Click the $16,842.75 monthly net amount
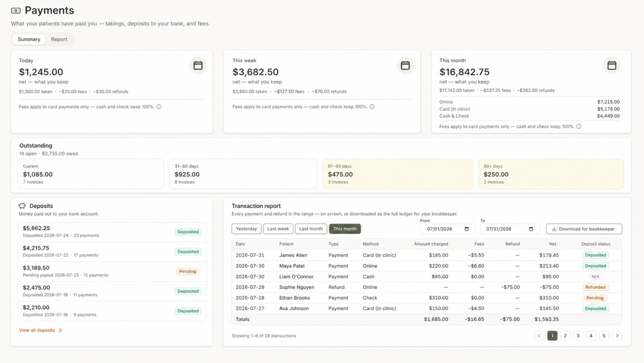This screenshot has width=644, height=363. click(464, 72)
